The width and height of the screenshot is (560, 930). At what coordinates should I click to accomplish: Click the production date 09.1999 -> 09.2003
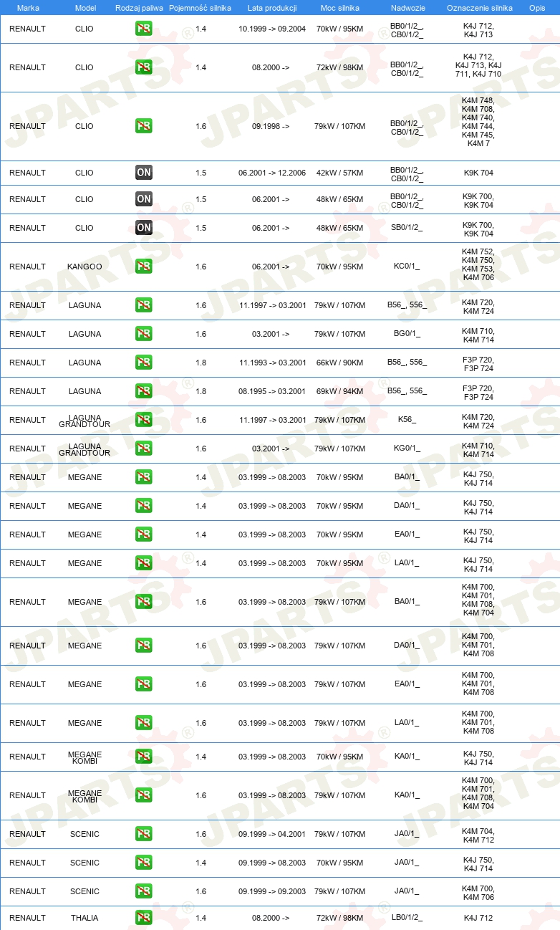[x=272, y=891]
